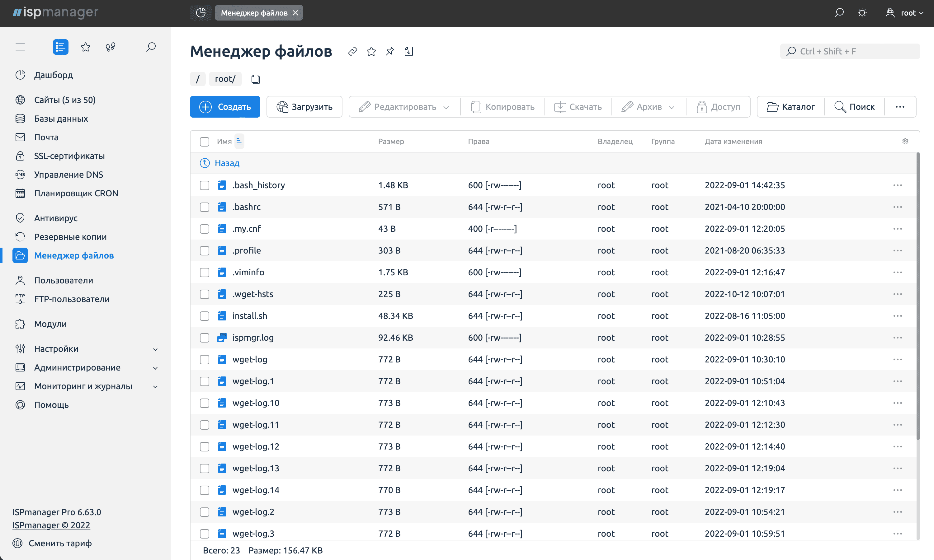The height and width of the screenshot is (560, 934).
Task: Copy a link to the file manager page
Action: tap(353, 51)
